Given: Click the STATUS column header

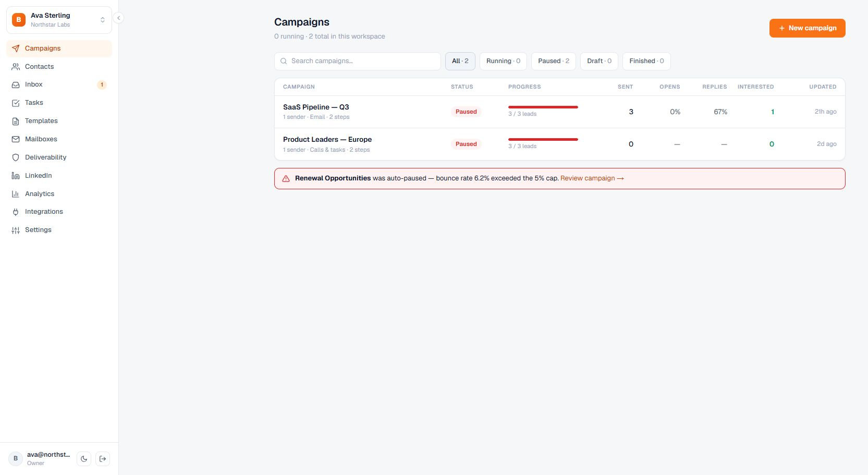Looking at the screenshot, I should click(x=462, y=87).
